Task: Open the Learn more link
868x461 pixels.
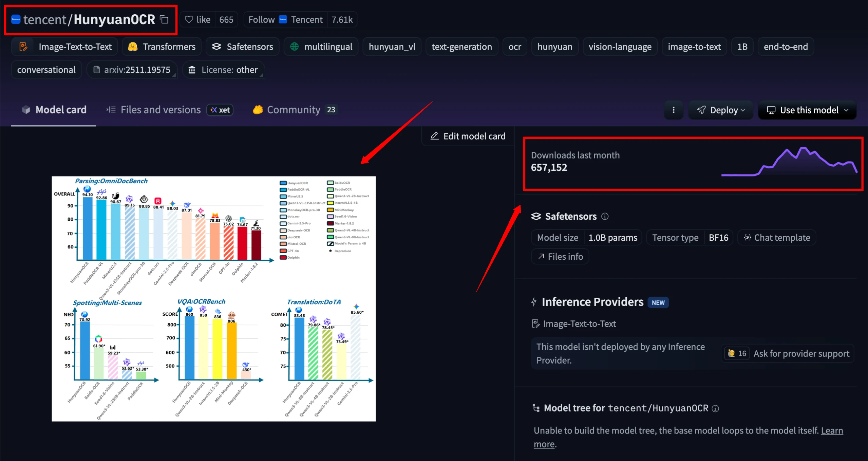Action: coord(831,430)
